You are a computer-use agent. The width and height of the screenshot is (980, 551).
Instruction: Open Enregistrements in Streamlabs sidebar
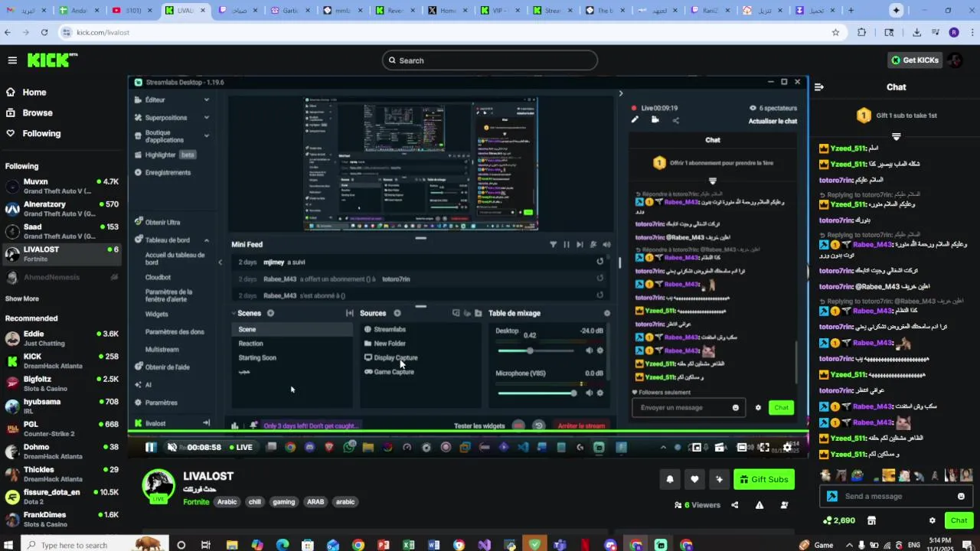162,172
